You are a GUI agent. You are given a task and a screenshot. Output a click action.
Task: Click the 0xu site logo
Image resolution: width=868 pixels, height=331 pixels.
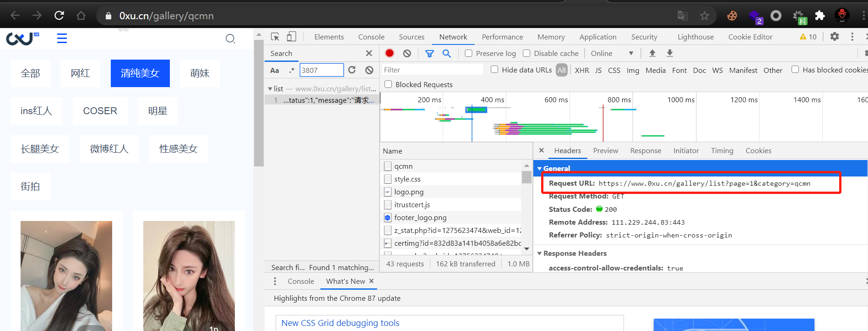[23, 39]
